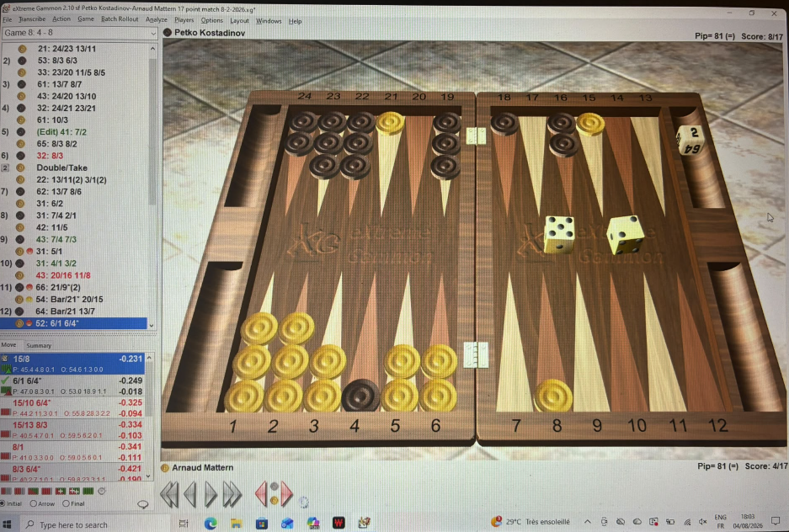Click the yellow checker on point 21
789x532 pixels.
[391, 123]
